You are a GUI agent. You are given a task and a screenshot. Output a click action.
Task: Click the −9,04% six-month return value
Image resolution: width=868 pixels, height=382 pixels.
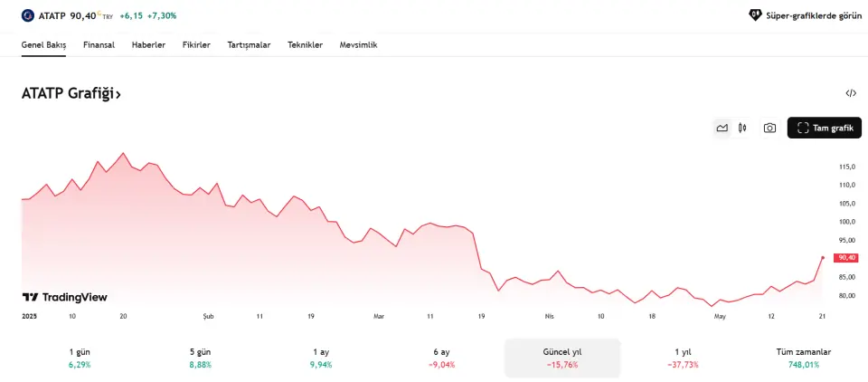pyautogui.click(x=441, y=365)
